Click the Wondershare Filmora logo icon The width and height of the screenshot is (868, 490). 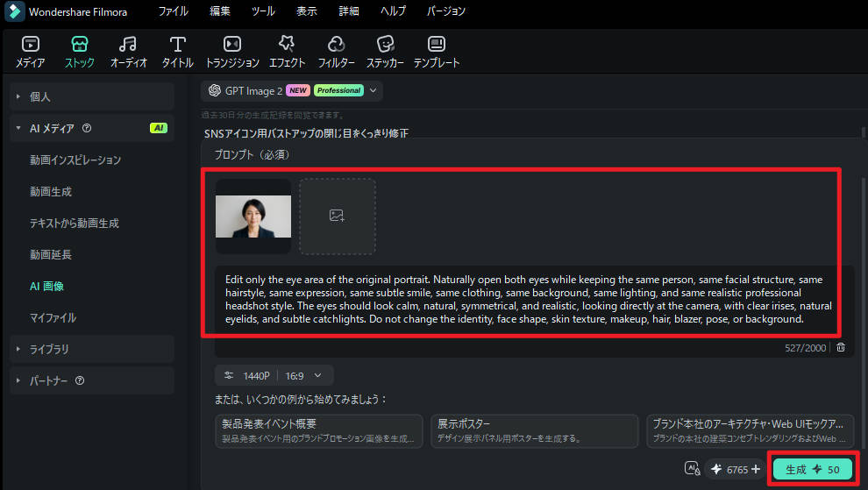point(14,11)
